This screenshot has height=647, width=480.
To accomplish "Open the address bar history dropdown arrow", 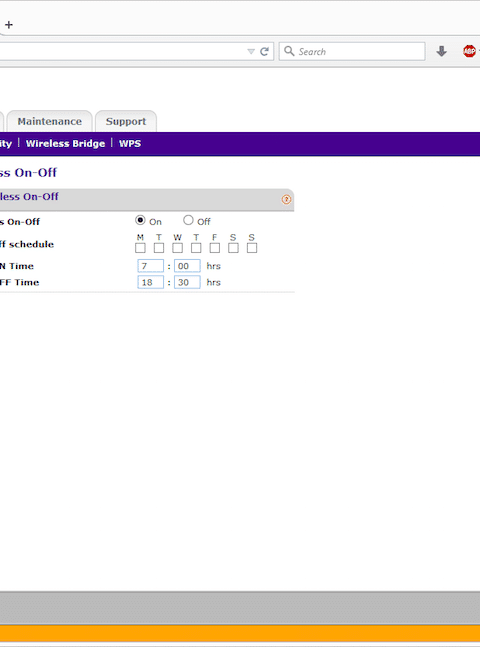I will (x=251, y=52).
